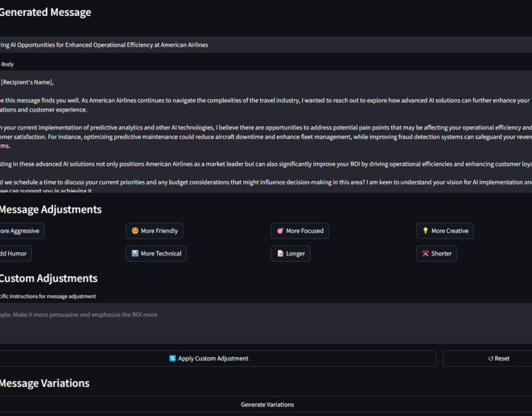Image resolution: width=532 pixels, height=416 pixels.
Task: Click the Custom Adjustments section heading
Action: [48, 278]
